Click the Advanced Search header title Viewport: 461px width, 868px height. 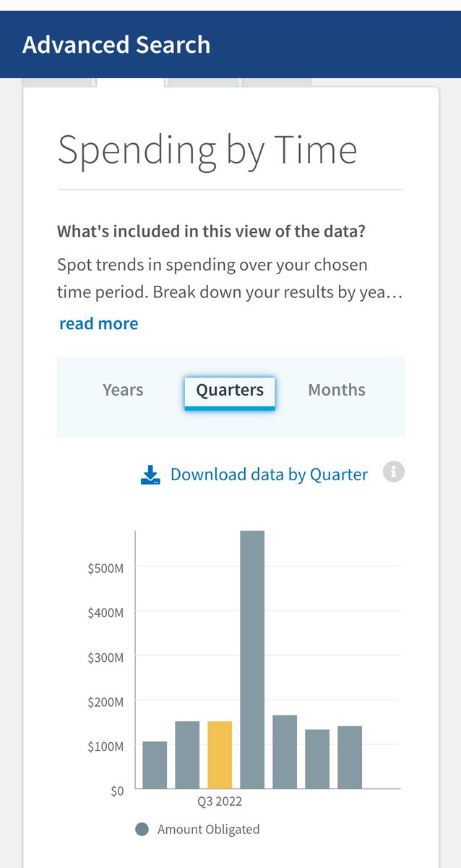click(116, 45)
